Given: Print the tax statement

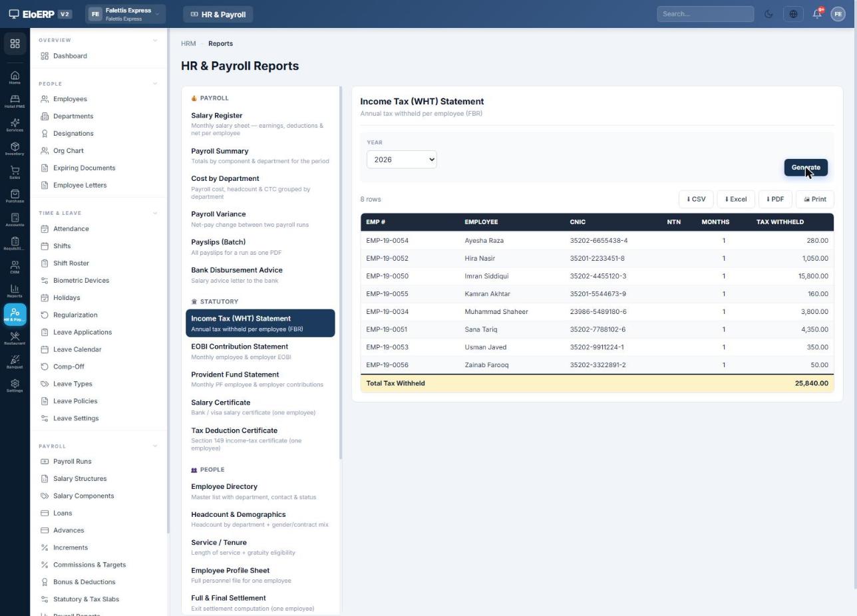Looking at the screenshot, I should click(815, 199).
